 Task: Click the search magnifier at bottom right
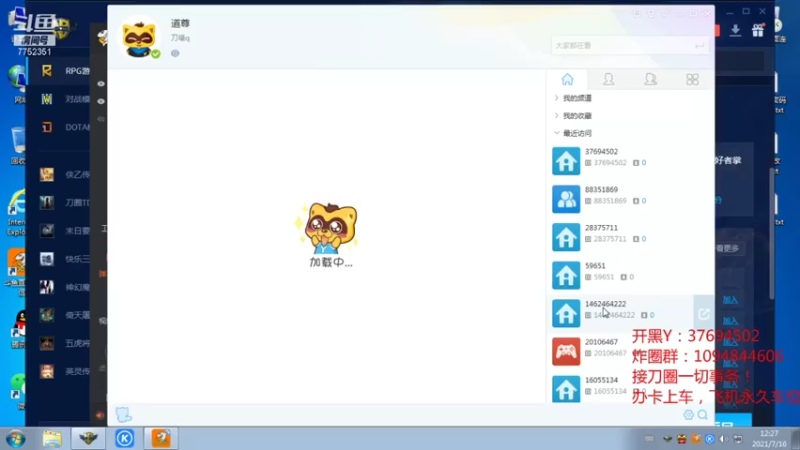[x=703, y=415]
